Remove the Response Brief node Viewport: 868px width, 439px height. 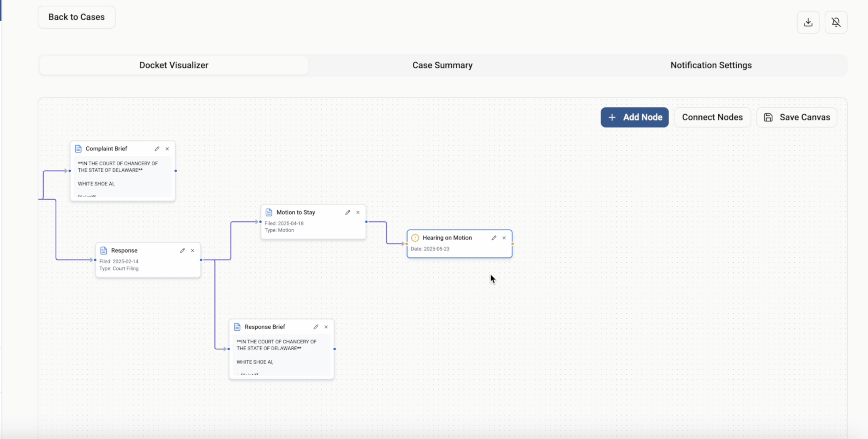pos(326,327)
